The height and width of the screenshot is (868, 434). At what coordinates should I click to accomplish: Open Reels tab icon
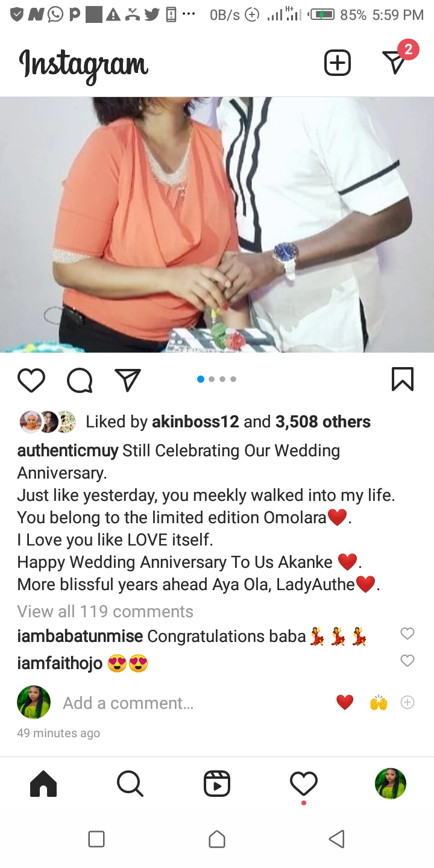[217, 784]
